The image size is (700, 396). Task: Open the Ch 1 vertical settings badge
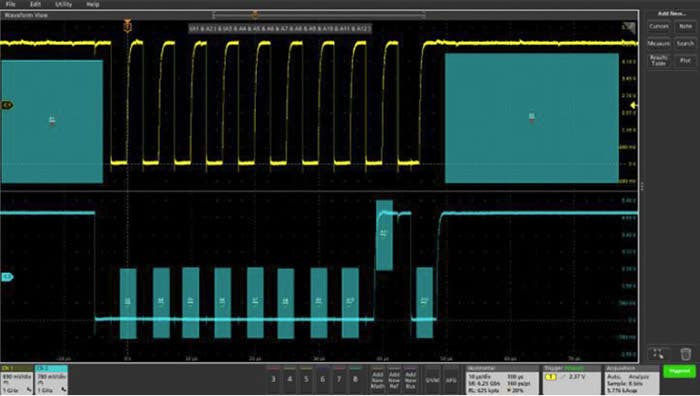click(x=17, y=380)
